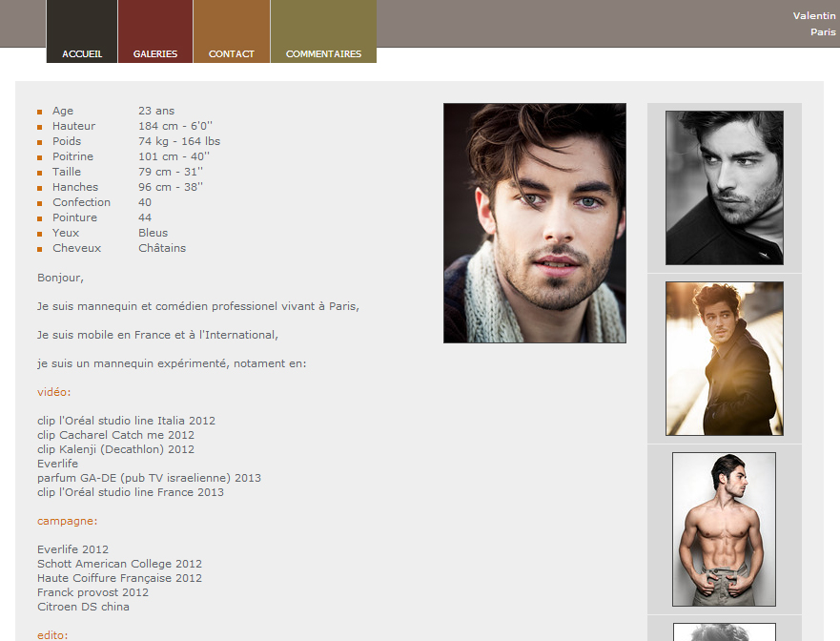
Task: Open the ACCUEIL tab
Action: click(82, 31)
